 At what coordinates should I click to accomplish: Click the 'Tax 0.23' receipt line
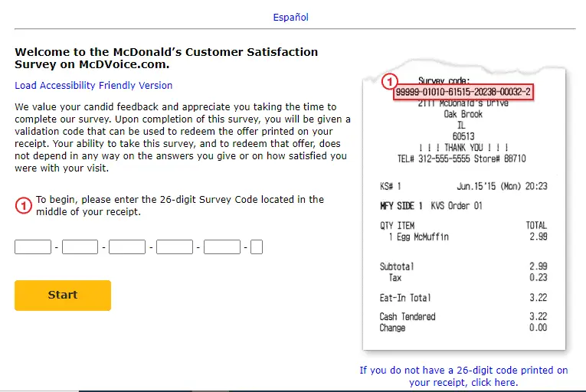click(x=468, y=278)
